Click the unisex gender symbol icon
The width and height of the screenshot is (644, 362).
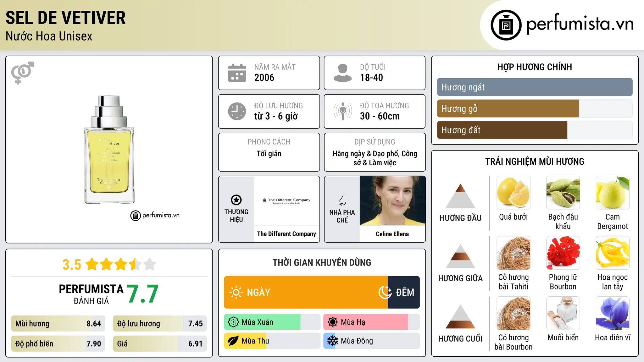(x=22, y=73)
